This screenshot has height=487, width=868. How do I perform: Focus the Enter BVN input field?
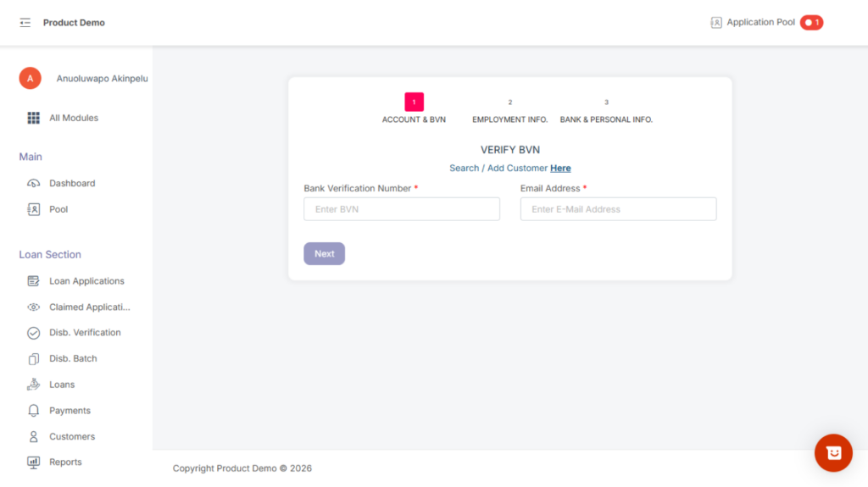(402, 209)
